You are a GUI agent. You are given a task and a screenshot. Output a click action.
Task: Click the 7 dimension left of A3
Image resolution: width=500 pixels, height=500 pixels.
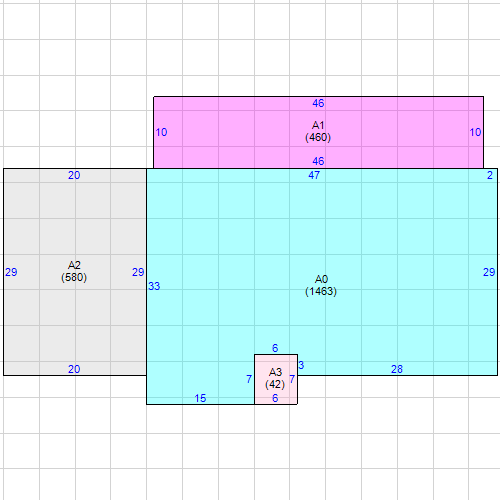pyautogui.click(x=249, y=379)
